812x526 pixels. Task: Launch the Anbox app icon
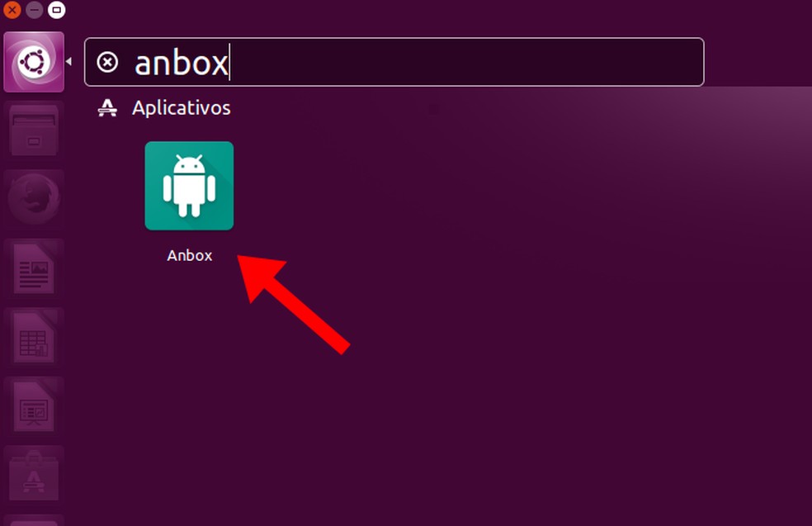click(189, 186)
